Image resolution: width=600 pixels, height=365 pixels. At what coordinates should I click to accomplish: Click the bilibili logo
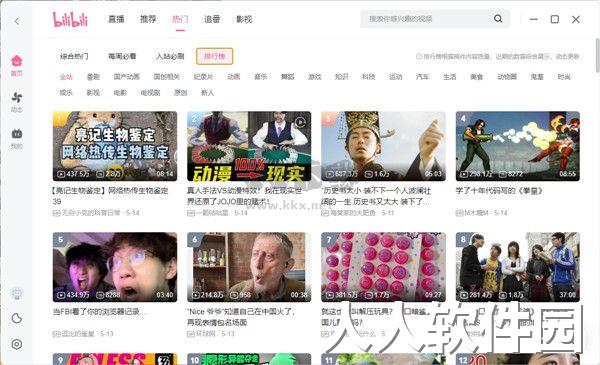[70, 19]
